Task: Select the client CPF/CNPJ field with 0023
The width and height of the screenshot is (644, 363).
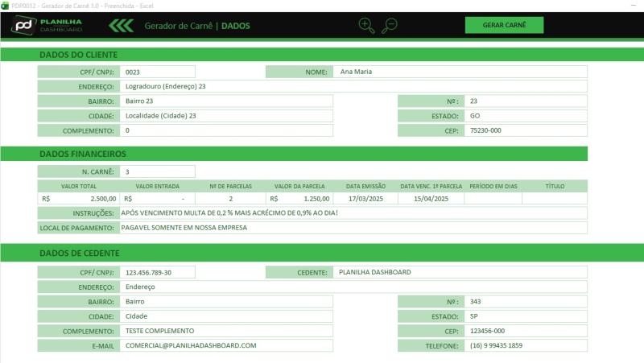Action: click(x=158, y=72)
